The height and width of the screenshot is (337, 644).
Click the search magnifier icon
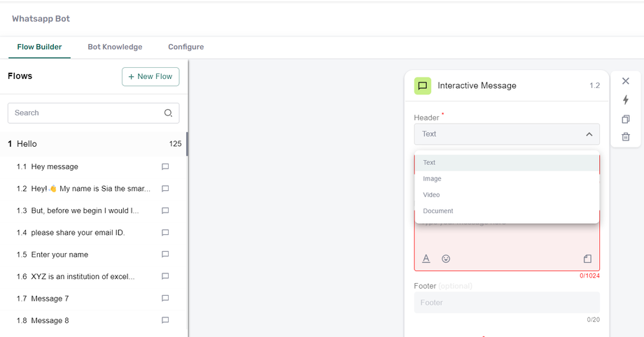pyautogui.click(x=168, y=113)
